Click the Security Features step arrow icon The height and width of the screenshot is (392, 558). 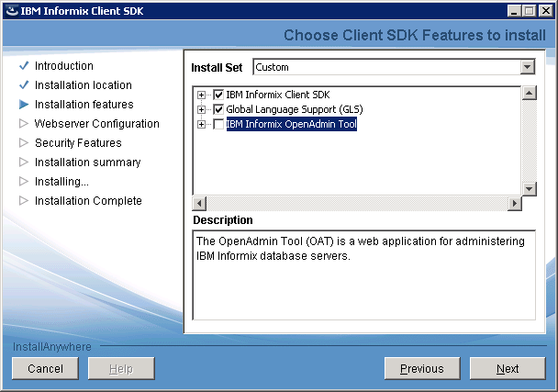(x=24, y=143)
